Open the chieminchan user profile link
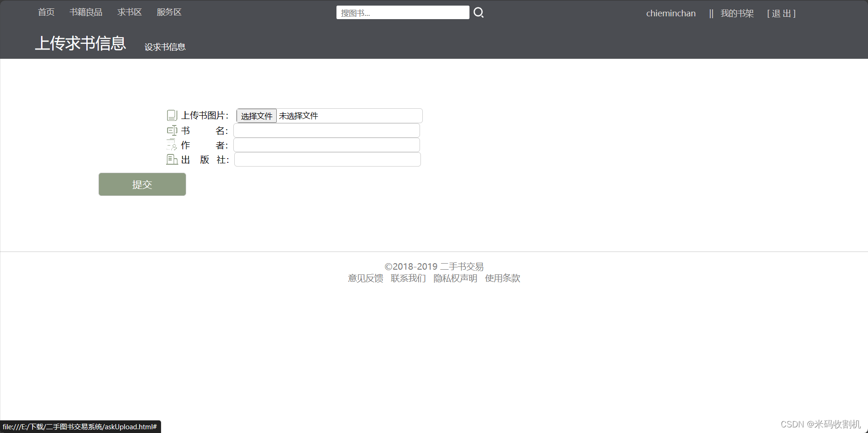868x433 pixels. (x=671, y=14)
